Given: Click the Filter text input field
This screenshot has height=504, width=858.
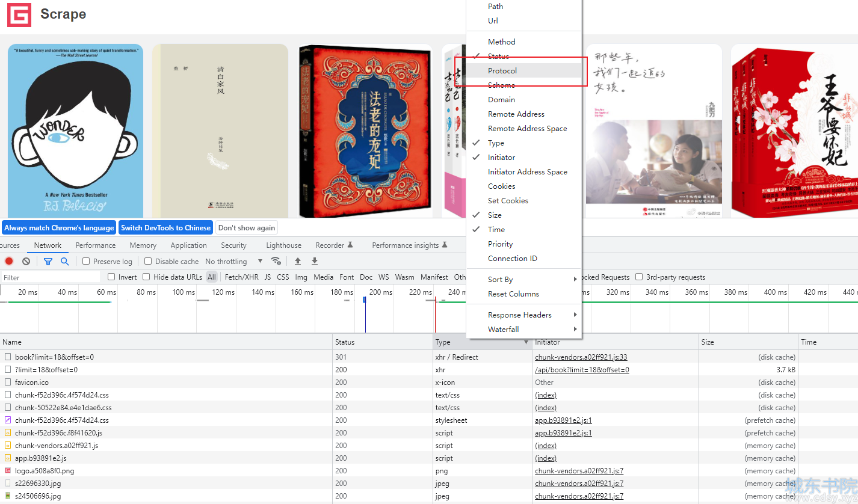Looking at the screenshot, I should [51, 277].
